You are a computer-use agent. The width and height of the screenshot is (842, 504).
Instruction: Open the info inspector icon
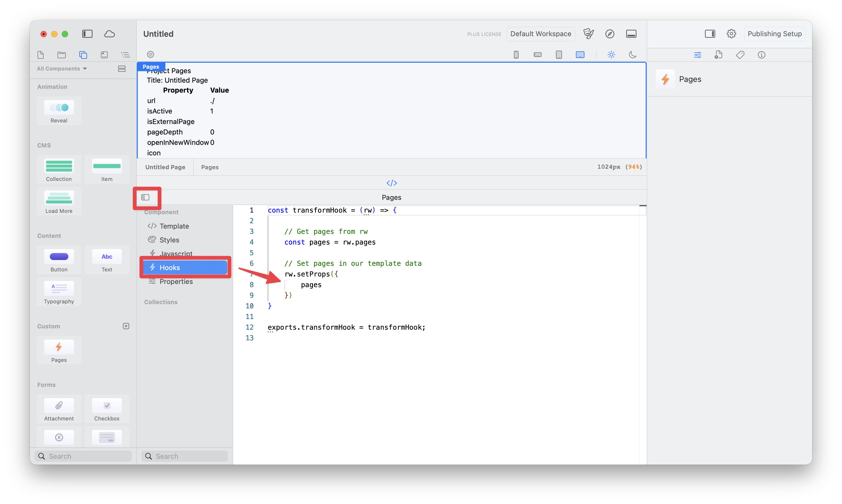click(x=762, y=55)
